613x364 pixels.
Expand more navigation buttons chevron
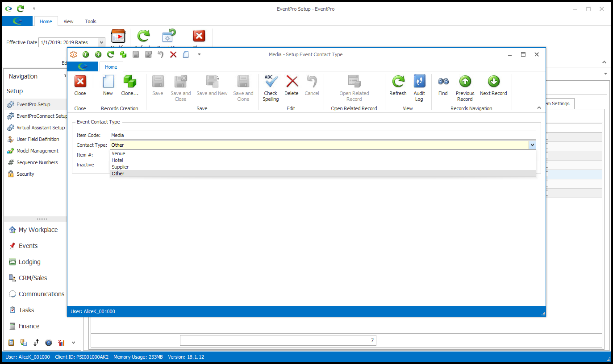[x=74, y=343]
